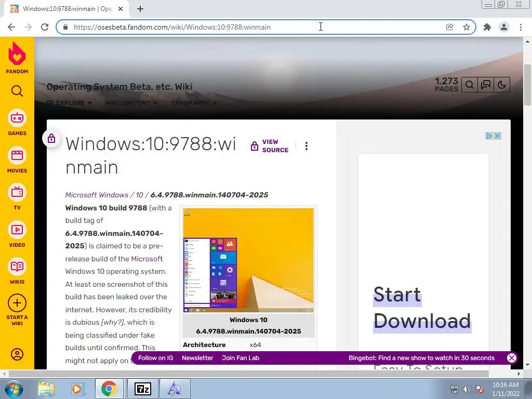532x399 pixels.
Task: Open a new browser tab
Action: click(140, 9)
